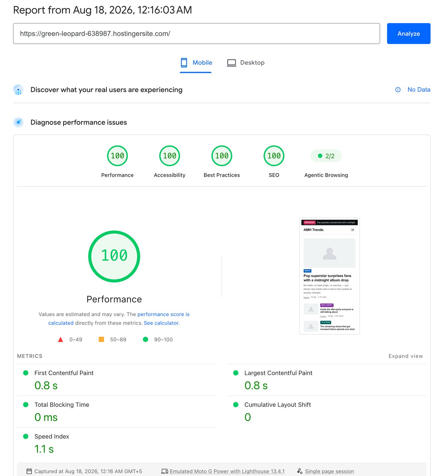Click the First Contentful Paint metric label

pyautogui.click(x=64, y=373)
